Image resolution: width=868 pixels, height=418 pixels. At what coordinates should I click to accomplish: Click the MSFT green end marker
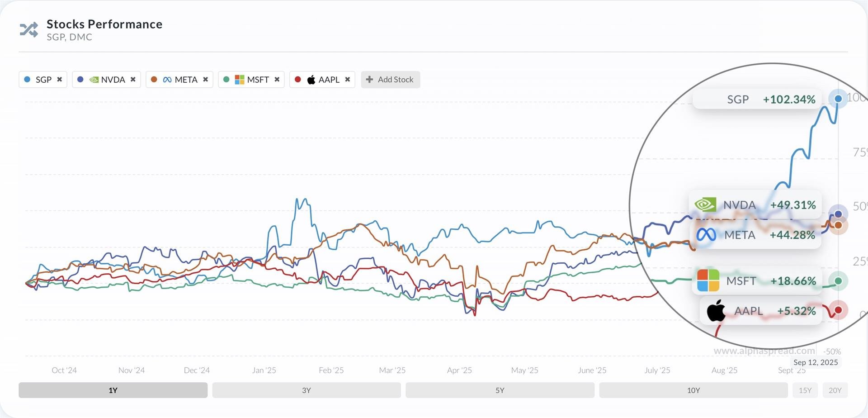[x=838, y=281]
